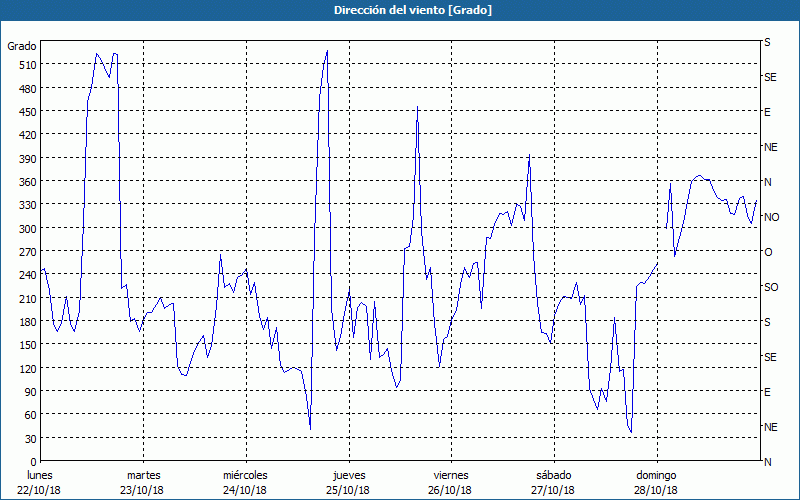
Task: Click the 300 degree axis label
Action: pyautogui.click(x=27, y=229)
